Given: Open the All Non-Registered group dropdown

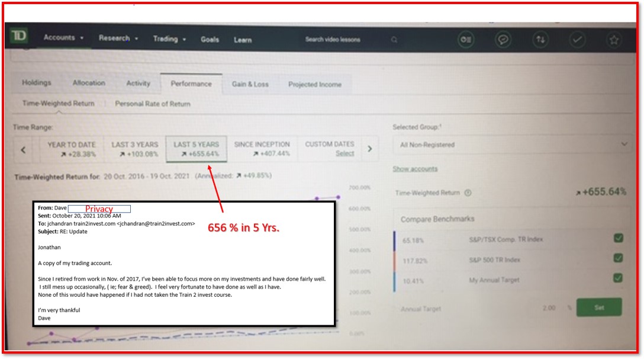Looking at the screenshot, I should click(513, 145).
